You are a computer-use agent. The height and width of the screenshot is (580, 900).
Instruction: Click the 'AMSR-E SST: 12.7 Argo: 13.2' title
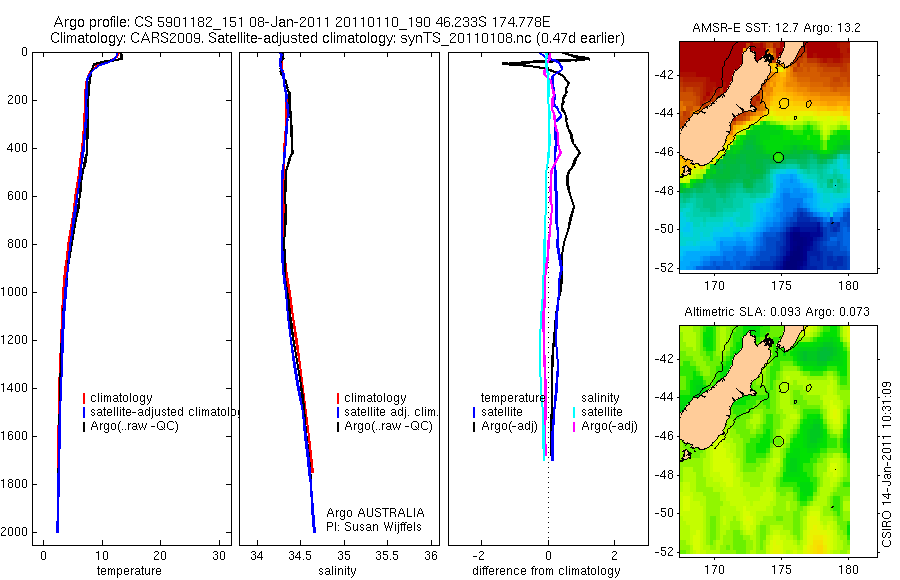(776, 28)
